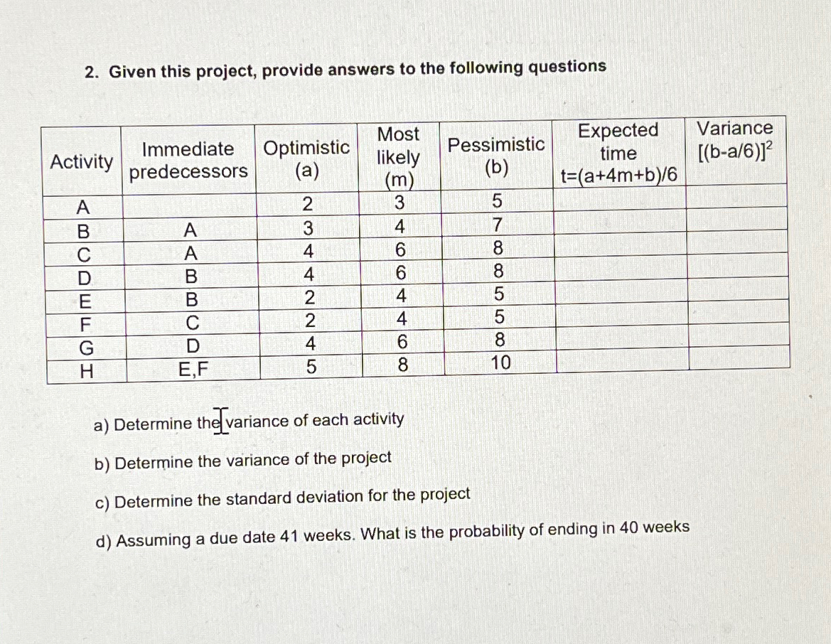Select the 'Optimistic (a)' header cell
This screenshot has width=831, height=644.
(307, 159)
